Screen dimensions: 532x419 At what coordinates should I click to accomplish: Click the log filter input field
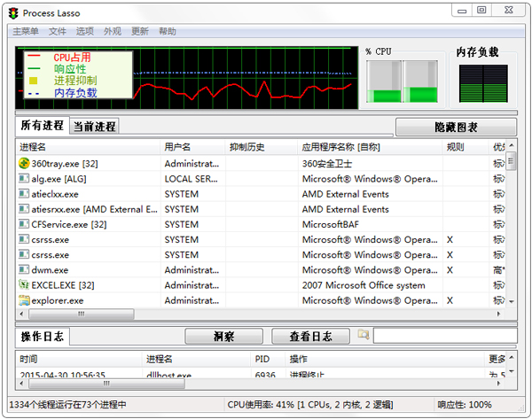pyautogui.click(x=445, y=336)
